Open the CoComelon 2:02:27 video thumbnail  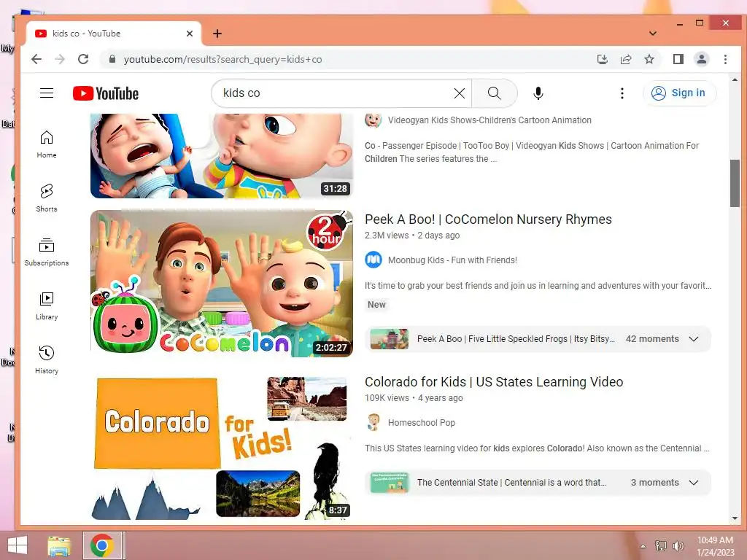222,284
